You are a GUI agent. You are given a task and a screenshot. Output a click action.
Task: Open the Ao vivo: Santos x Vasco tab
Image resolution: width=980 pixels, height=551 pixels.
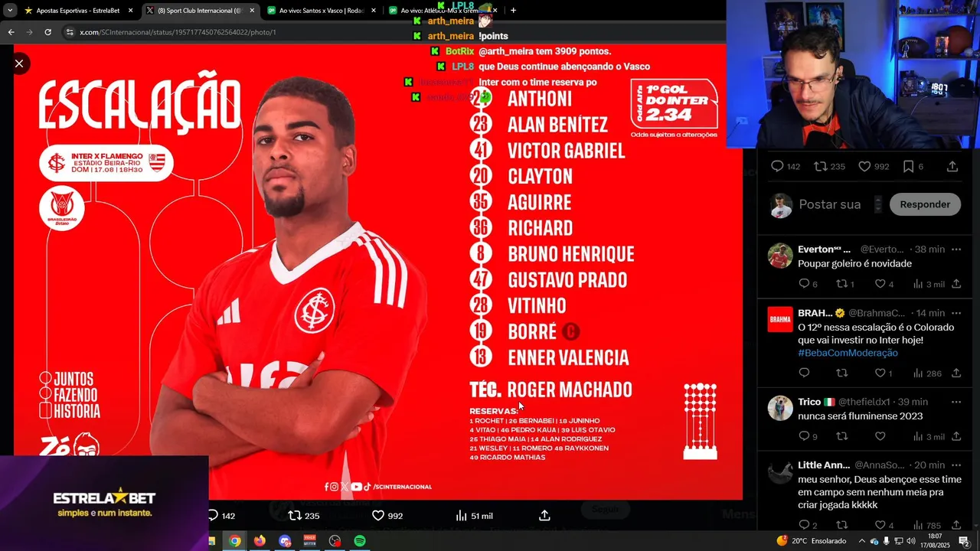pos(322,11)
